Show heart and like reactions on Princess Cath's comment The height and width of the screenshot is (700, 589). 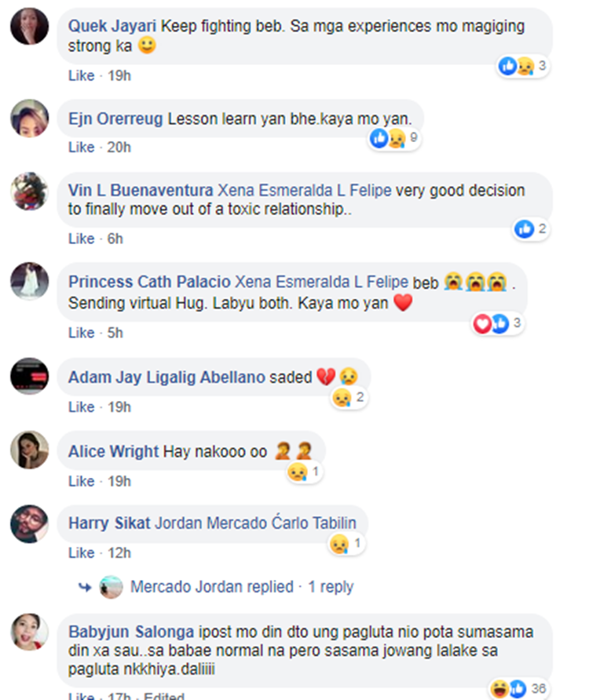498,323
